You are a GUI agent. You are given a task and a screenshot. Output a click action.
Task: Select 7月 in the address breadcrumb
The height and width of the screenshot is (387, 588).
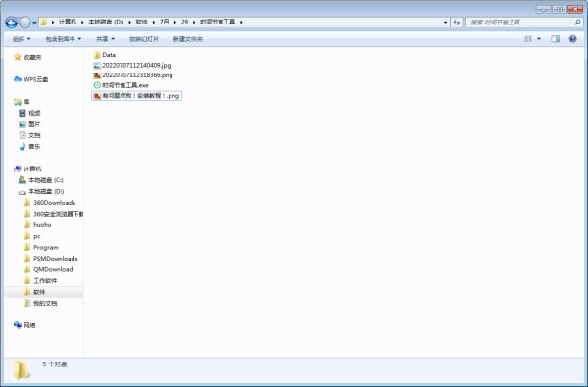pyautogui.click(x=164, y=23)
